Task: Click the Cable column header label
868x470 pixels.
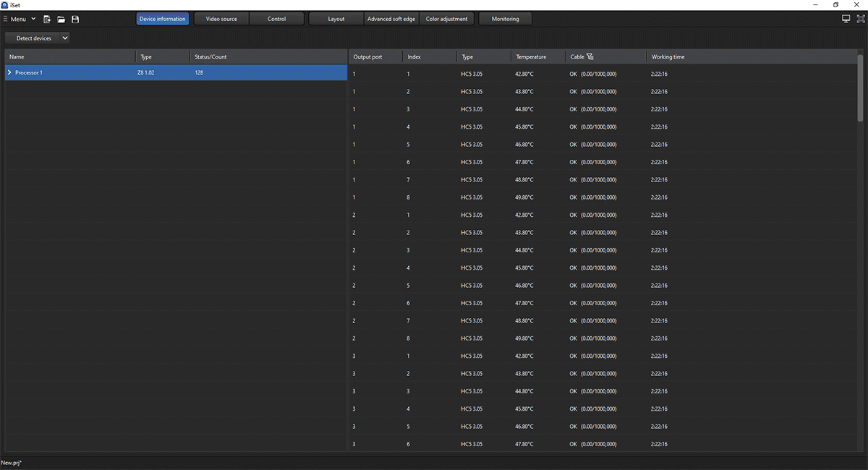Action: tap(577, 56)
